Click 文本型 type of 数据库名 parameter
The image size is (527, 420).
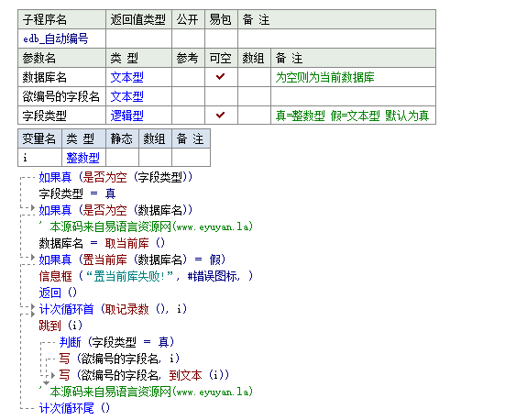click(x=127, y=77)
